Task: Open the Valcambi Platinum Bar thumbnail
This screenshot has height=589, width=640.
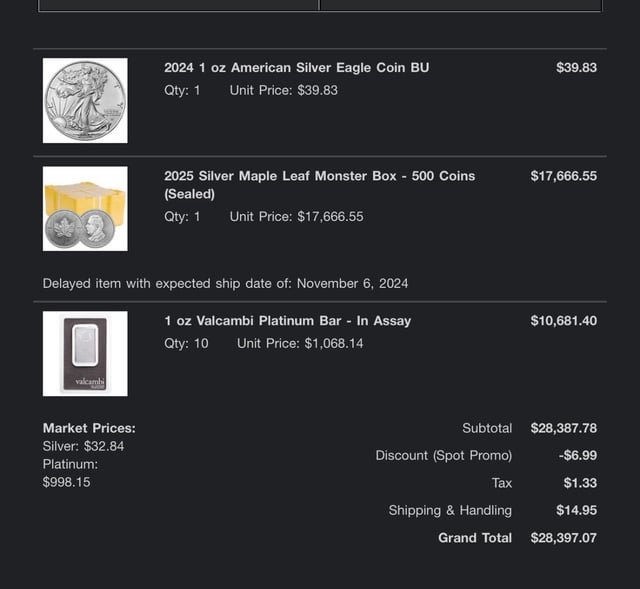Action: (x=85, y=353)
